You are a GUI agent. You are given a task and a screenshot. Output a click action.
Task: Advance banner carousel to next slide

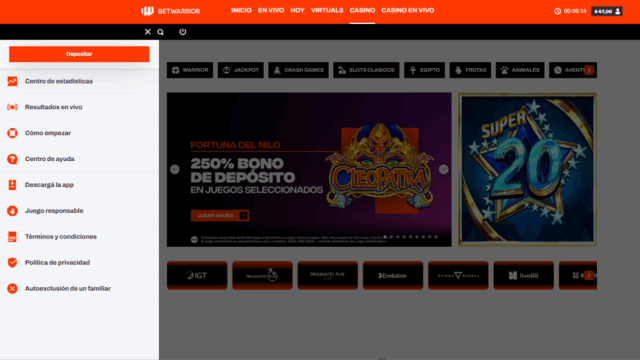click(443, 169)
